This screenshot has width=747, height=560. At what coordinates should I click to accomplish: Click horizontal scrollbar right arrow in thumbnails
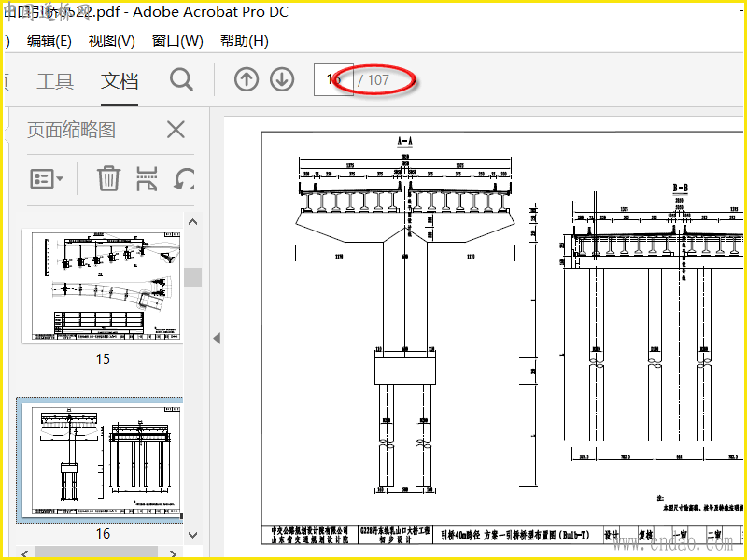pyautogui.click(x=174, y=553)
